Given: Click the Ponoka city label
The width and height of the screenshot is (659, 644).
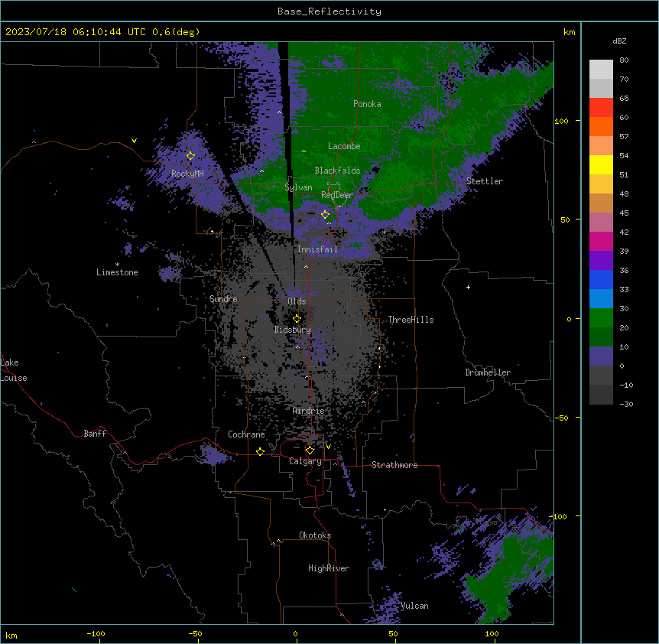Looking at the screenshot, I should tap(367, 104).
